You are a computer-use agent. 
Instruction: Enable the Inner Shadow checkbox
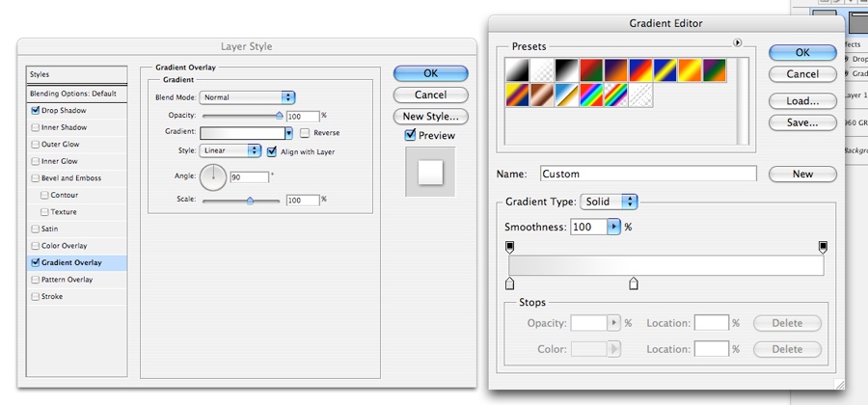[x=36, y=127]
